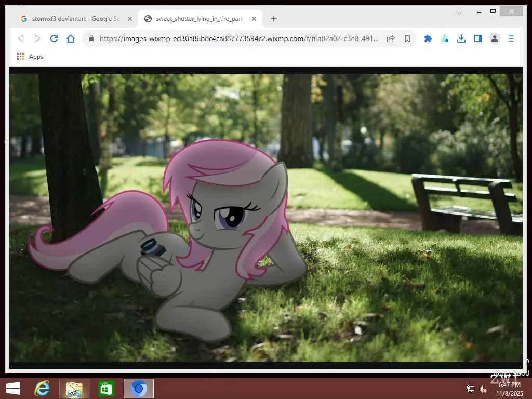This screenshot has height=399, width=532.
Task: Click the URL address bar
Action: click(239, 38)
